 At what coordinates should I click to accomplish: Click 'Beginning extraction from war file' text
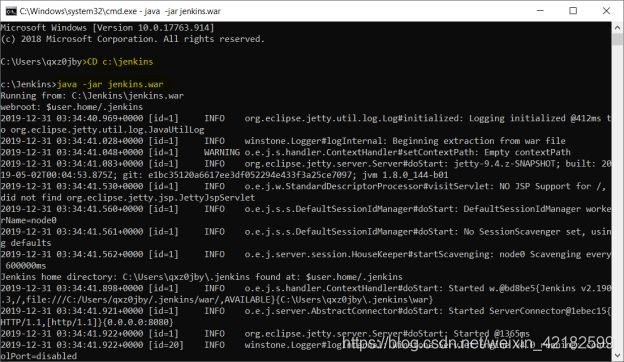pyautogui.click(x=479, y=141)
